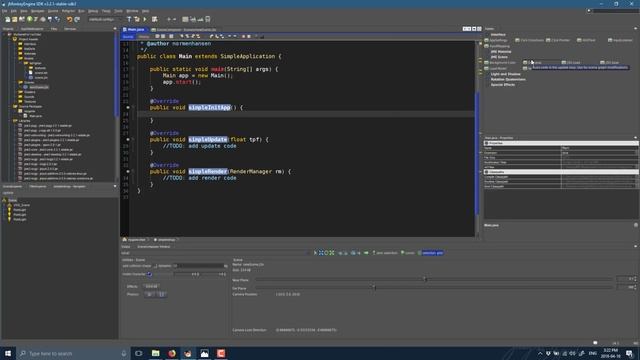Image resolution: width=640 pixels, height=360 pixels.
Task: Expand the Source Packages node in project tree
Action: [x=10, y=107]
